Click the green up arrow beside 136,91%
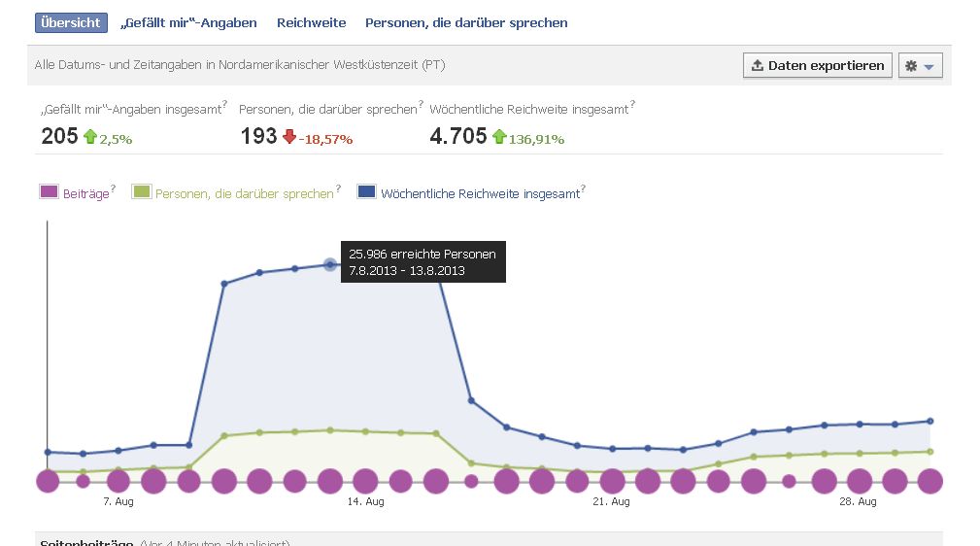Viewport: 980px width, 546px height. pyautogui.click(x=499, y=137)
